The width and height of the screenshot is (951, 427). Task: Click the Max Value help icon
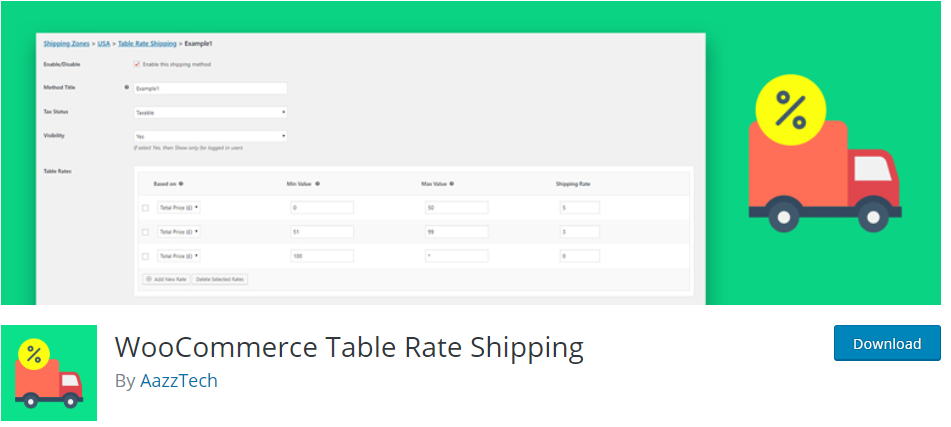click(452, 184)
